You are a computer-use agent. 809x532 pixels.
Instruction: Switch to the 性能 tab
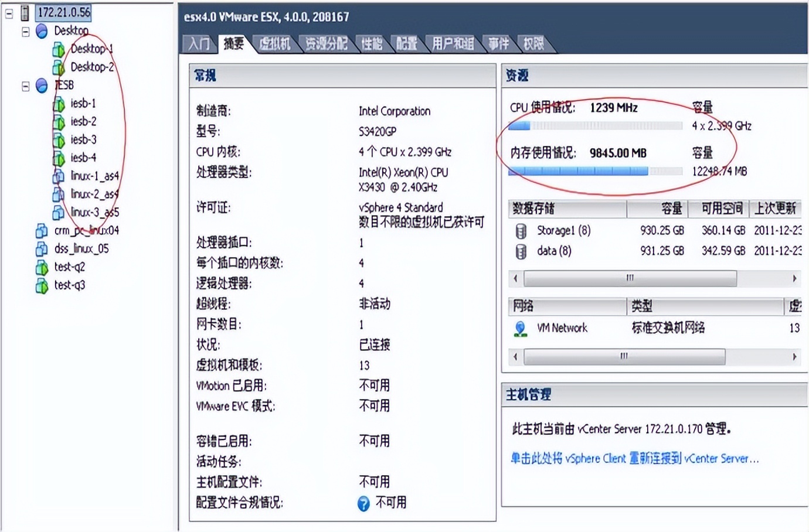tap(372, 44)
